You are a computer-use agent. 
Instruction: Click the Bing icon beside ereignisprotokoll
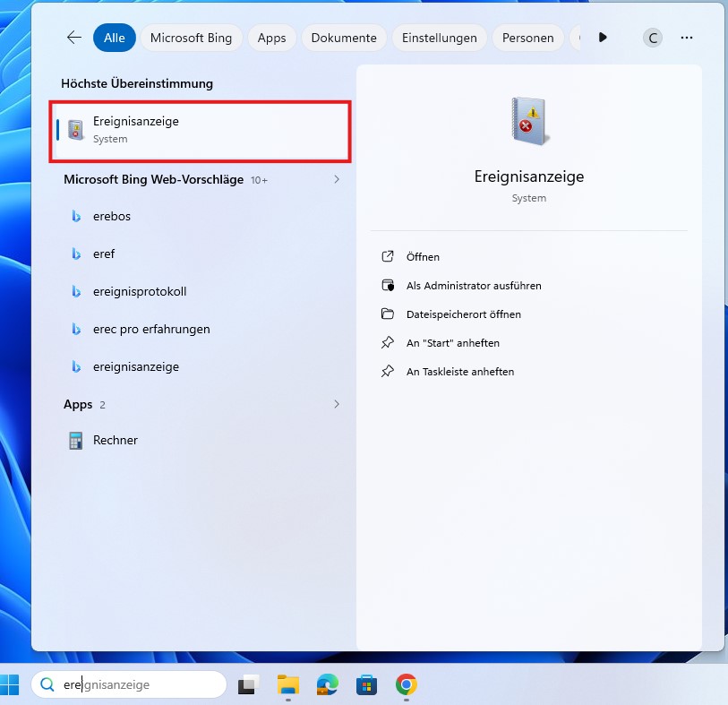coord(76,291)
